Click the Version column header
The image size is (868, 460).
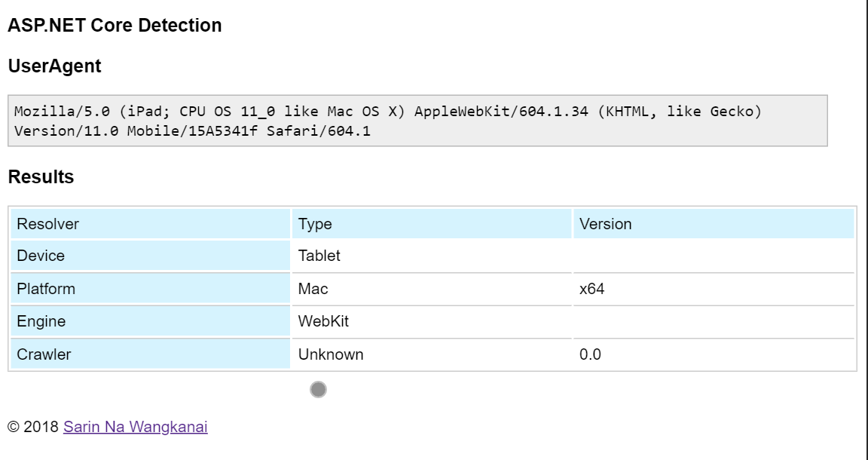594,224
